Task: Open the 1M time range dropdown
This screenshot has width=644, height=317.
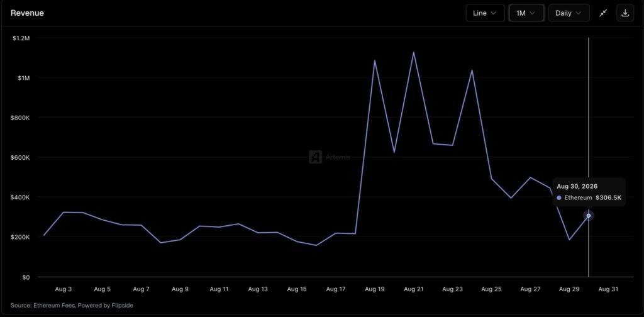Action: [526, 13]
